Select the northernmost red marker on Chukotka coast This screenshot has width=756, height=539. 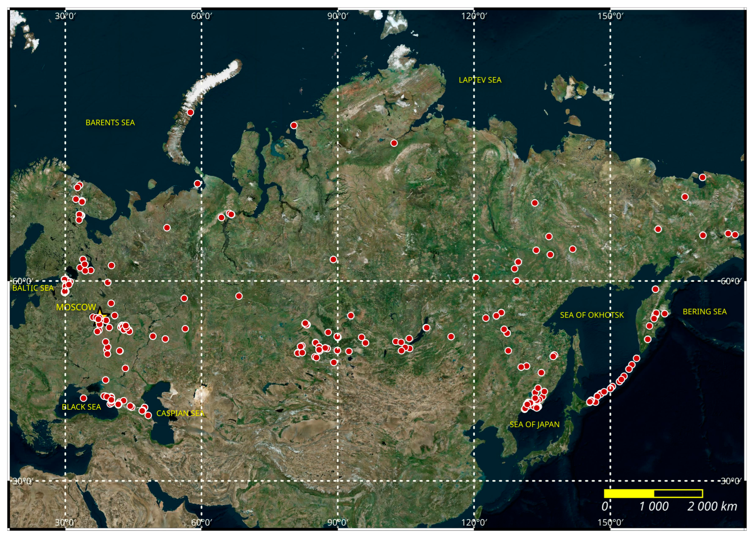(702, 178)
